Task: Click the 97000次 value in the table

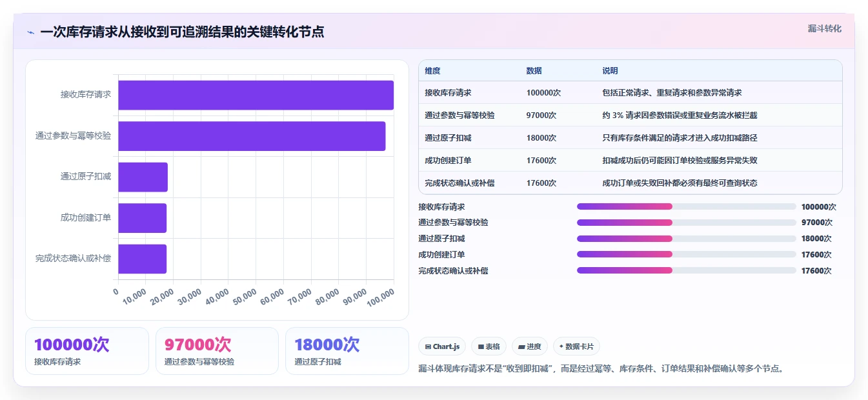Action: [541, 115]
